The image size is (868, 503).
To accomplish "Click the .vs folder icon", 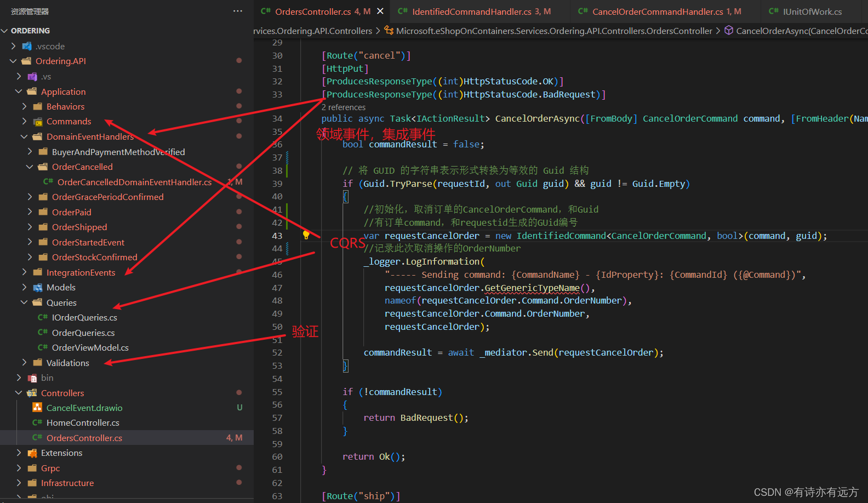I will pyautogui.click(x=32, y=76).
